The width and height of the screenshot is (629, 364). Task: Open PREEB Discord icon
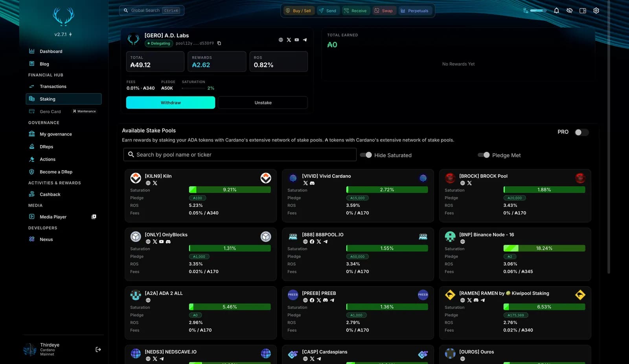coord(326,300)
